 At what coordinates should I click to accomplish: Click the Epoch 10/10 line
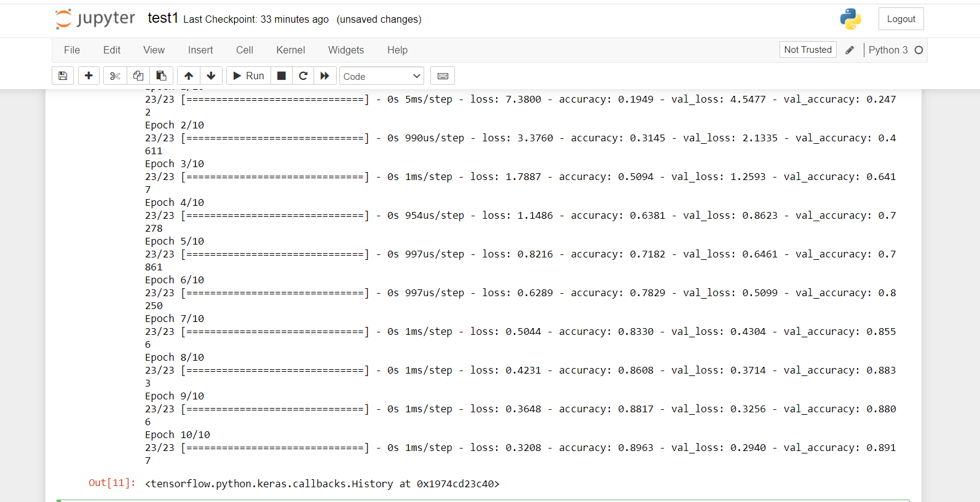pos(178,435)
